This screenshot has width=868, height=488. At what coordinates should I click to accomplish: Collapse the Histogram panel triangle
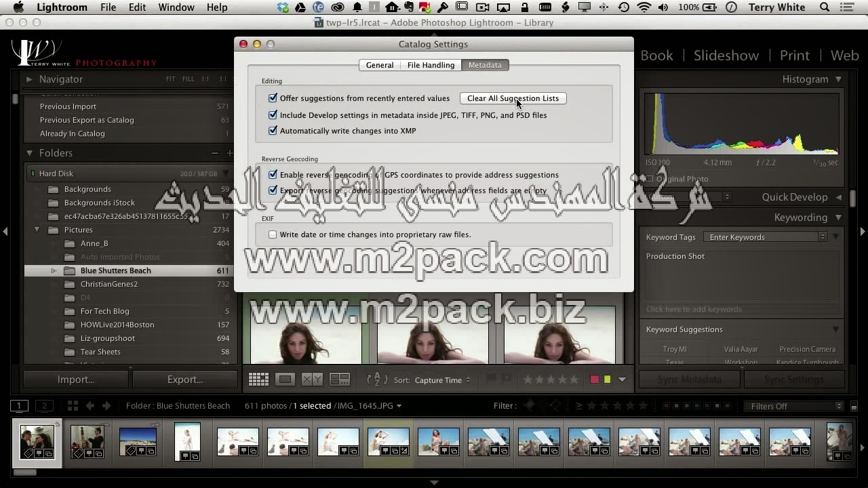coord(839,79)
